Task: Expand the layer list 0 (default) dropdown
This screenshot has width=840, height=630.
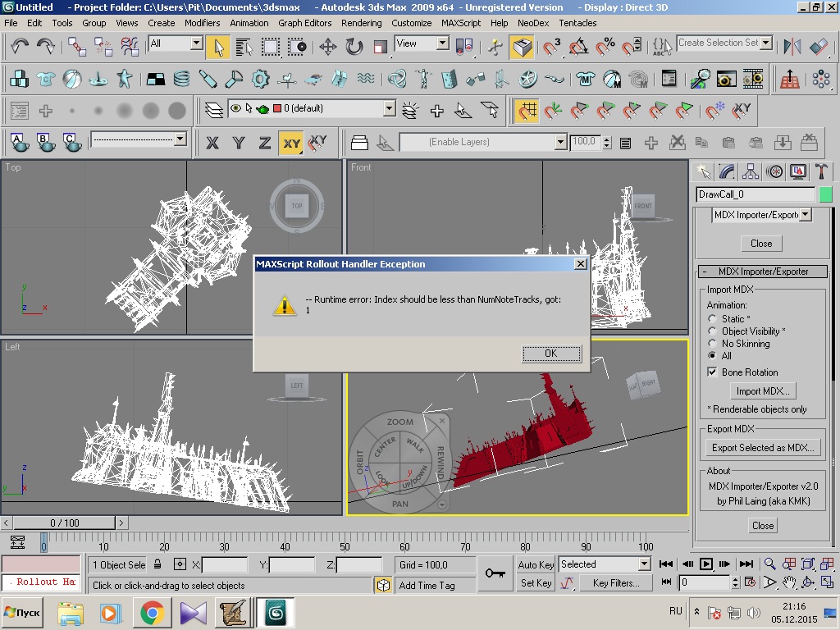Action: click(390, 108)
